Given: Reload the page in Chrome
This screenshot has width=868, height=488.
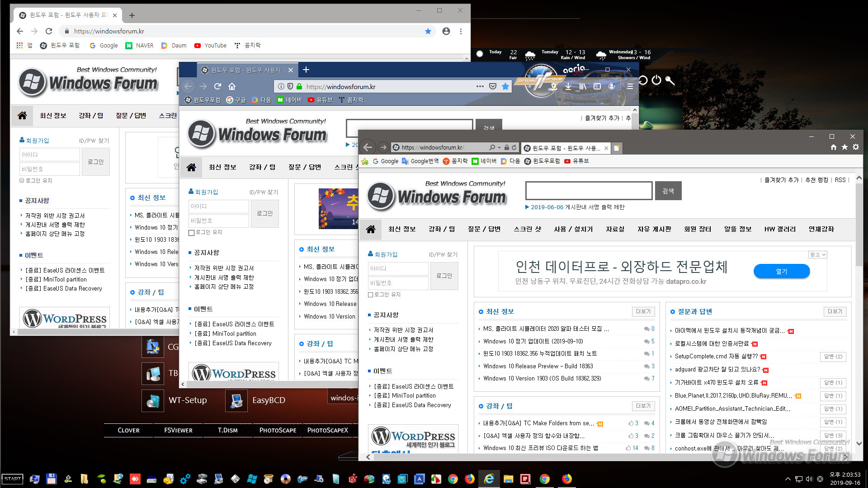Looking at the screenshot, I should [49, 31].
